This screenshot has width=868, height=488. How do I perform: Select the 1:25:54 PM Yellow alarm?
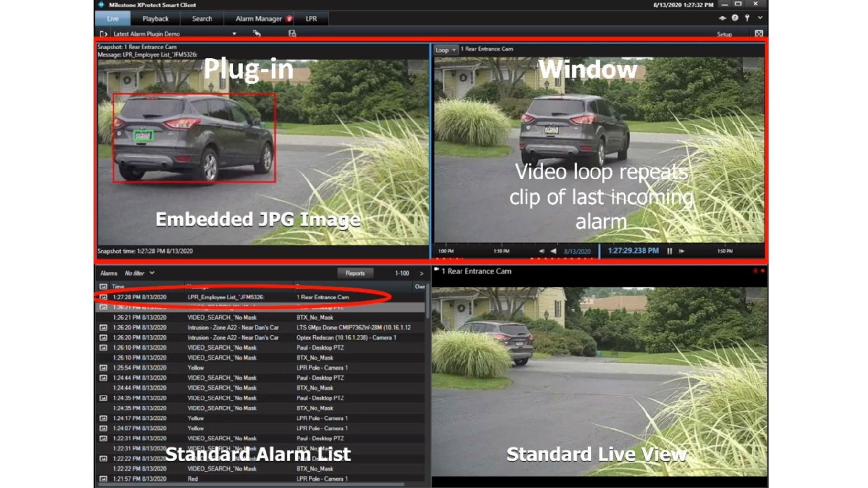point(260,368)
